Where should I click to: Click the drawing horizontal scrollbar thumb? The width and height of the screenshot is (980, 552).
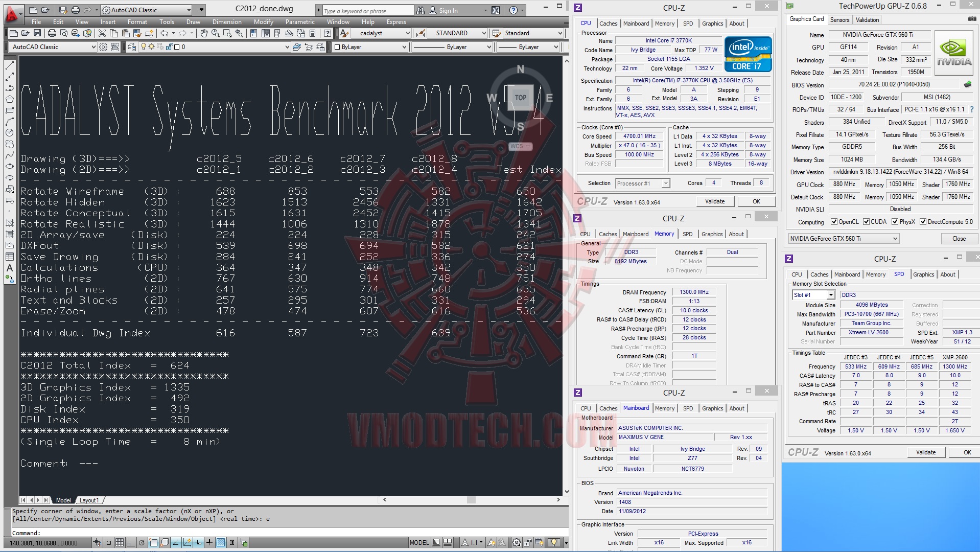471,500
